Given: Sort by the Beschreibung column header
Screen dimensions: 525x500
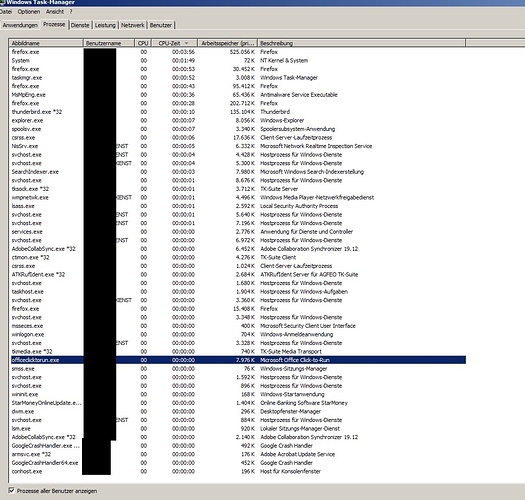Looking at the screenshot, I should (361, 43).
